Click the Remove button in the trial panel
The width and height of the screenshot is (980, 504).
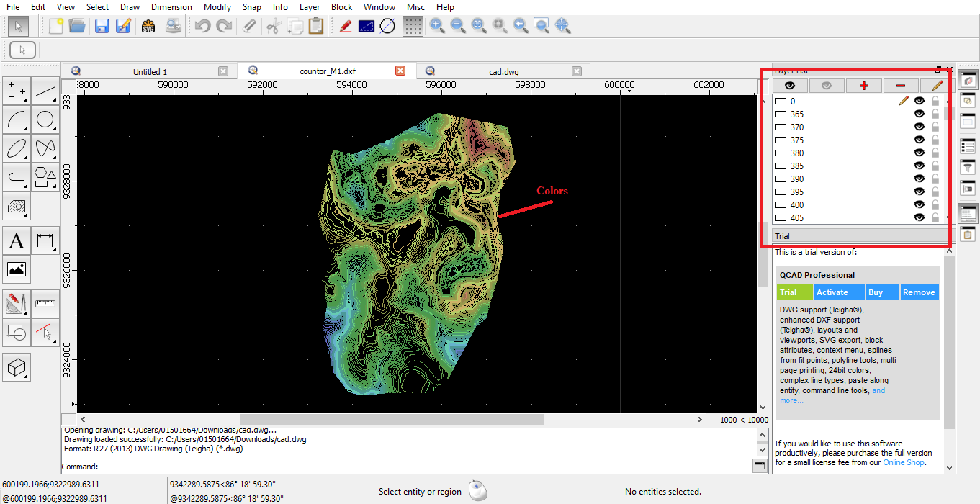920,292
